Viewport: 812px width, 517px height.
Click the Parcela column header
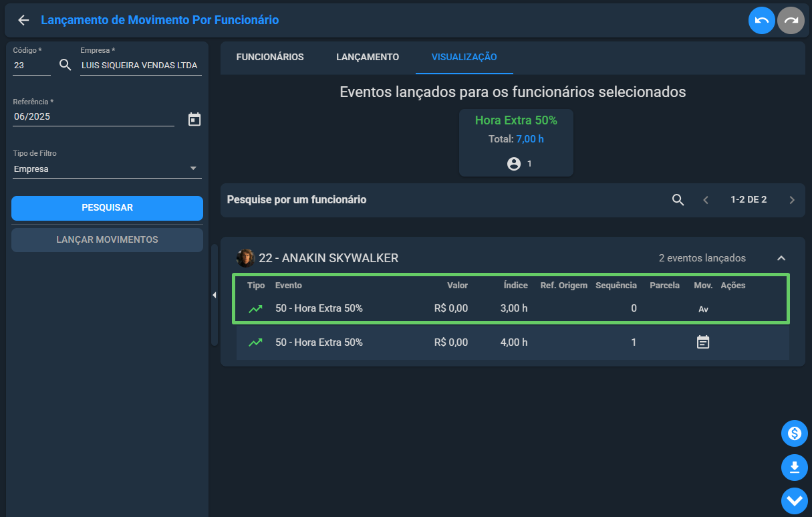(x=665, y=286)
